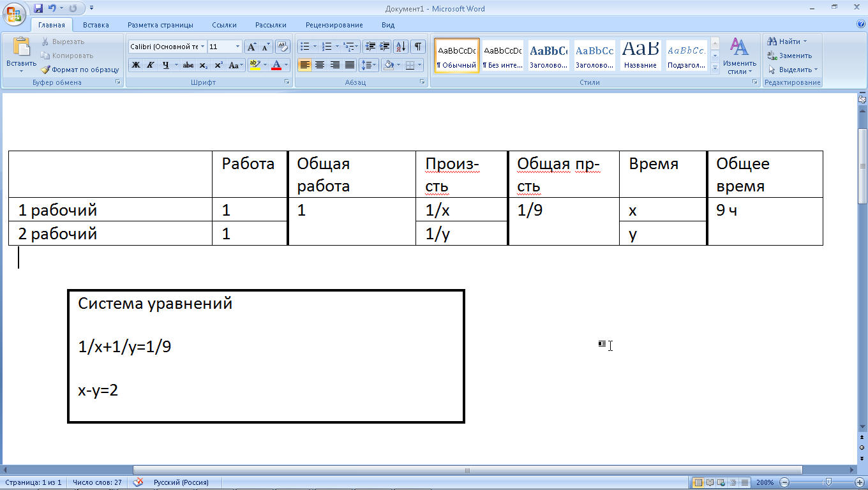This screenshot has height=490, width=868.
Task: Activate Формат по образцу format painter
Action: click(80, 70)
